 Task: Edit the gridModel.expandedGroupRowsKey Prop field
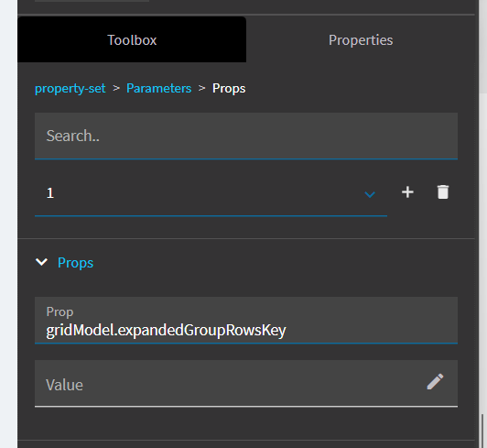(x=246, y=321)
